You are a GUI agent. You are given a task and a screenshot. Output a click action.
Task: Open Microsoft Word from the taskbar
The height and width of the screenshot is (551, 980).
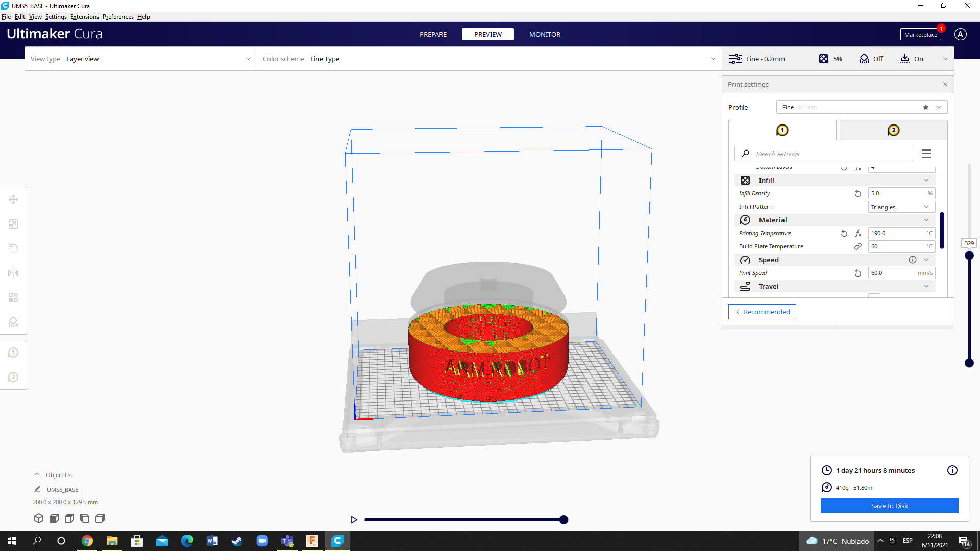pyautogui.click(x=212, y=541)
